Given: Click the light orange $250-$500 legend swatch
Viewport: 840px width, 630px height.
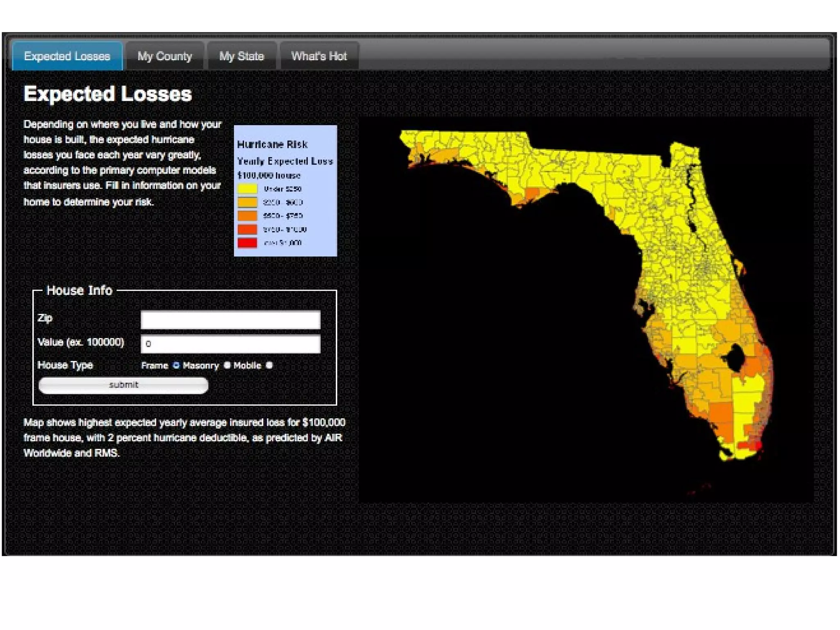Looking at the screenshot, I should pyautogui.click(x=247, y=202).
